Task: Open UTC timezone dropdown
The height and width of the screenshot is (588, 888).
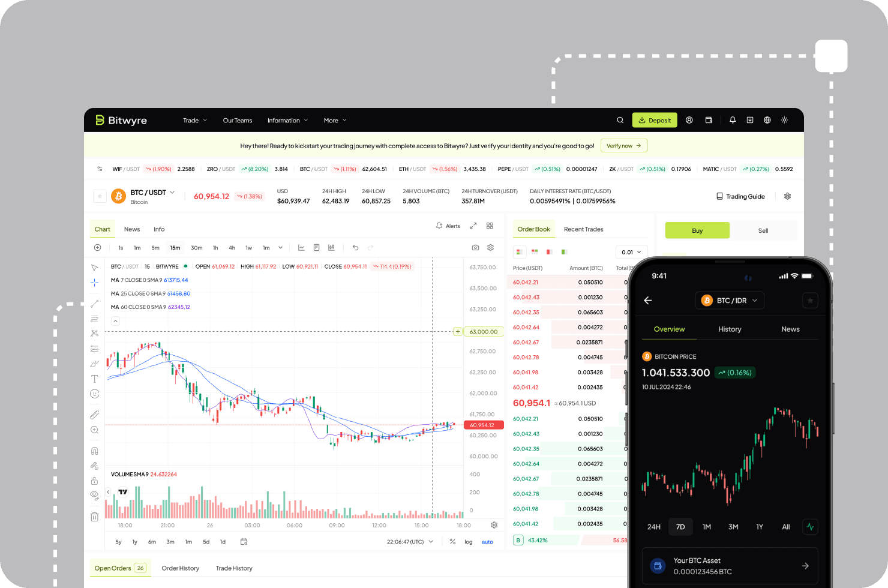Action: pos(410,542)
